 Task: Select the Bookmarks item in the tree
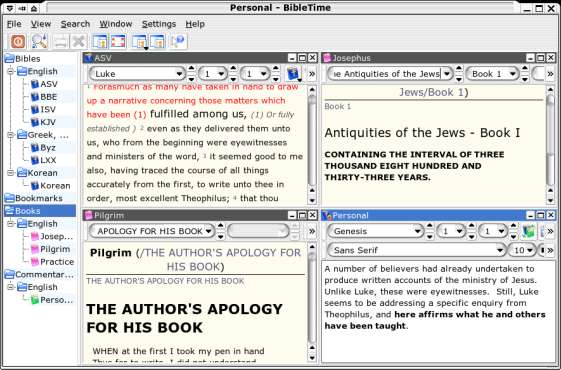click(39, 198)
